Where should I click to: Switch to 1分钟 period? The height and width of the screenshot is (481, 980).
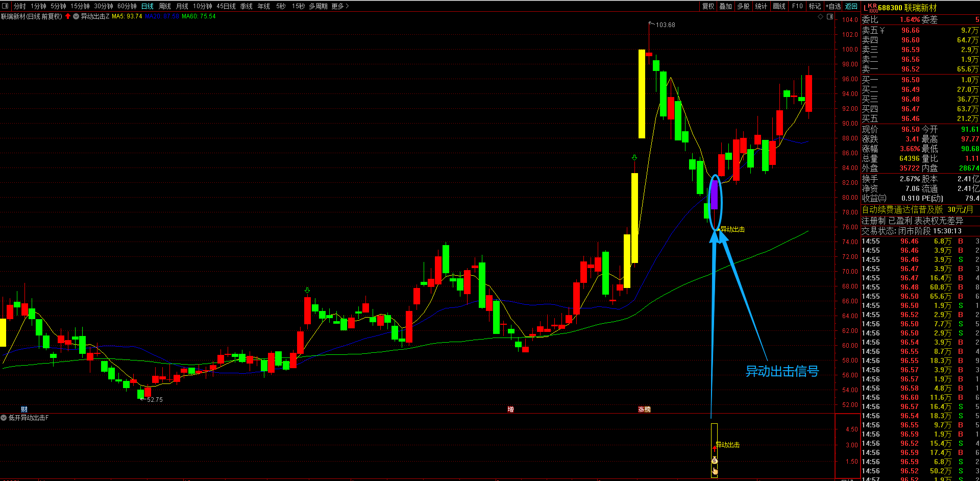[x=38, y=6]
